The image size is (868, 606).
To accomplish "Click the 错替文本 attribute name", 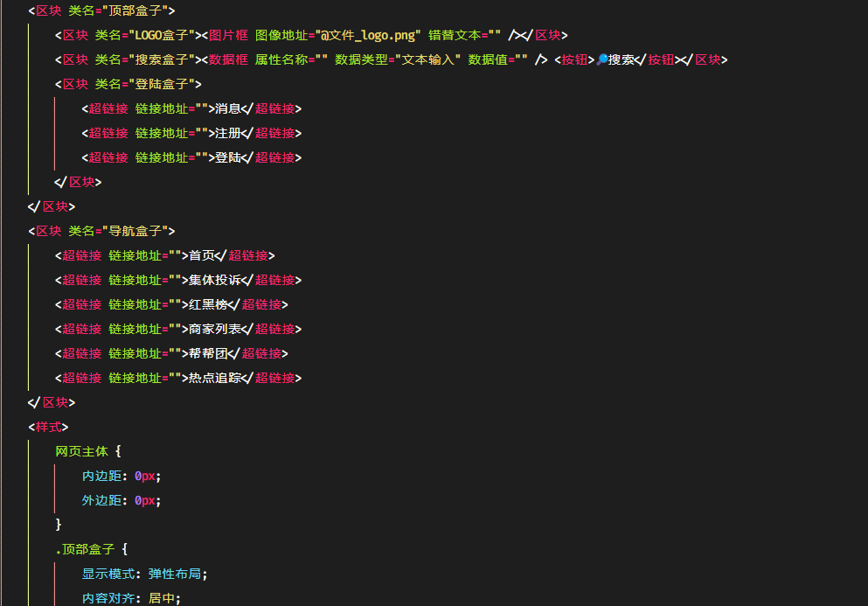I will 455,36.
